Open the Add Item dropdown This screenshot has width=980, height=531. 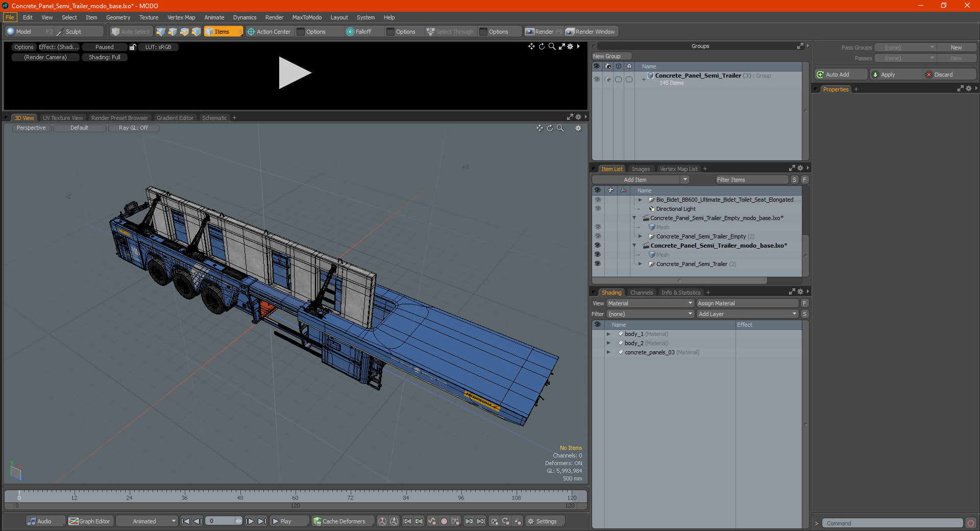tap(641, 180)
